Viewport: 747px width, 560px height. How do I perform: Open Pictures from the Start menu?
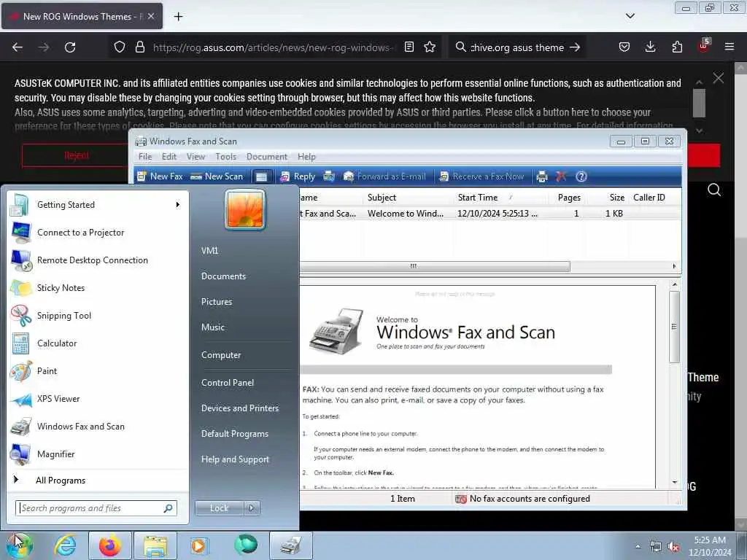click(217, 301)
